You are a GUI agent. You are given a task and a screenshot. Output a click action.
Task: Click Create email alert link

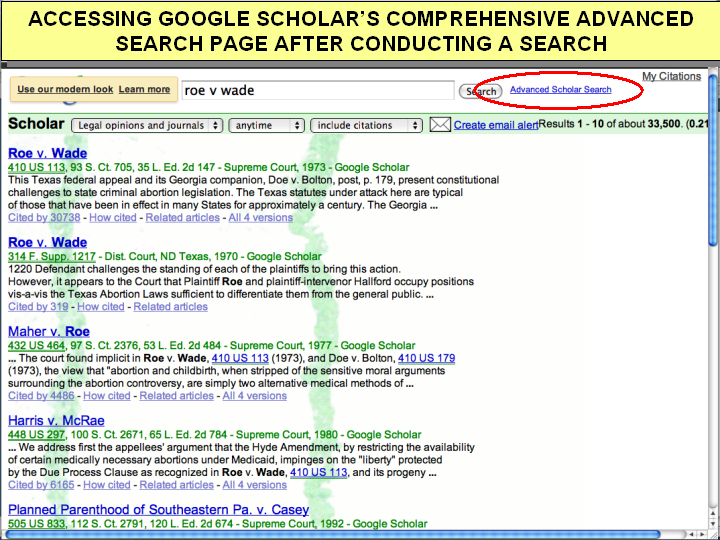tap(496, 125)
